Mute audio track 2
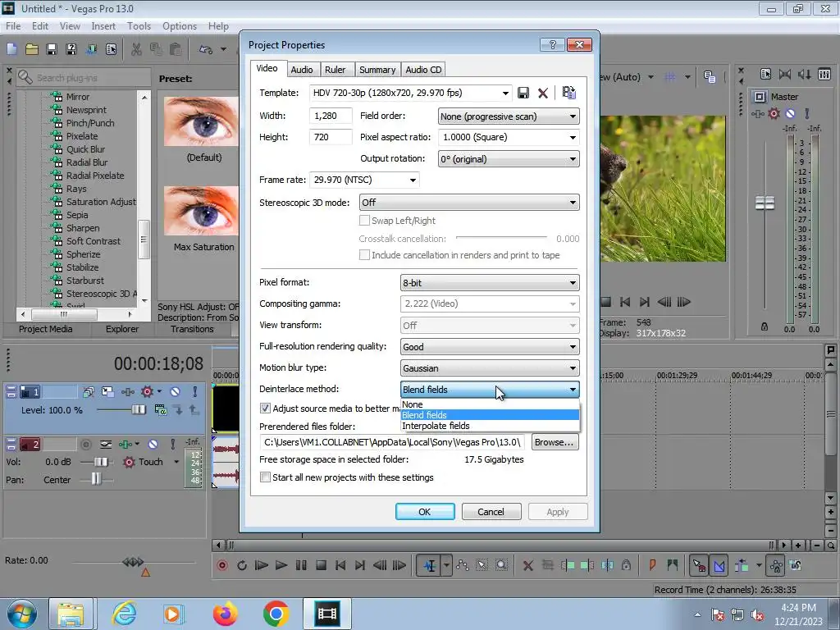Viewport: 840px width, 630px height. [x=153, y=444]
